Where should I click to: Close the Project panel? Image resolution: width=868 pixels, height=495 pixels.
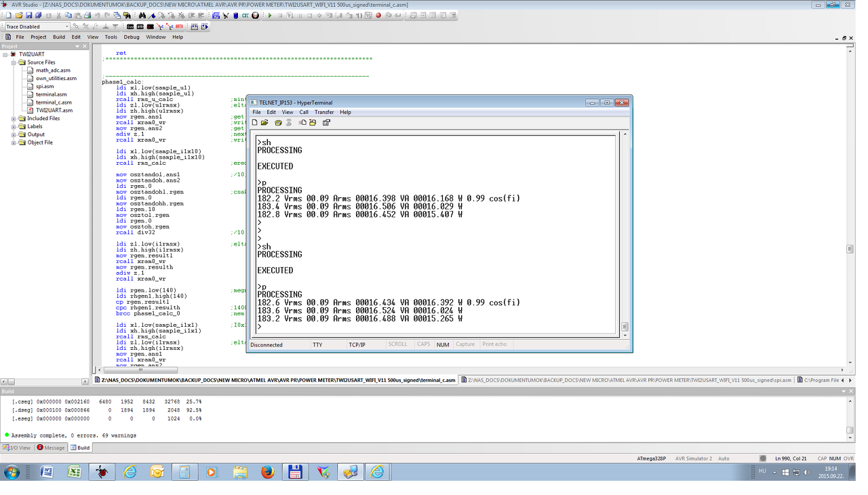click(x=85, y=46)
